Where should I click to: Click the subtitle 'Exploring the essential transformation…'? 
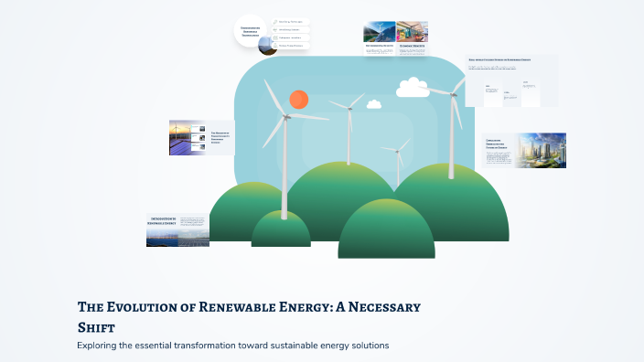pyautogui.click(x=233, y=346)
